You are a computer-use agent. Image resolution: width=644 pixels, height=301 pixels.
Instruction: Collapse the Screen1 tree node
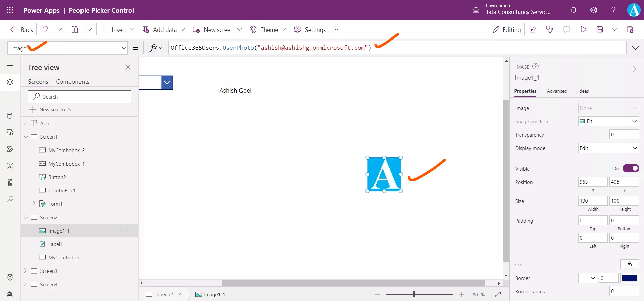coord(26,137)
